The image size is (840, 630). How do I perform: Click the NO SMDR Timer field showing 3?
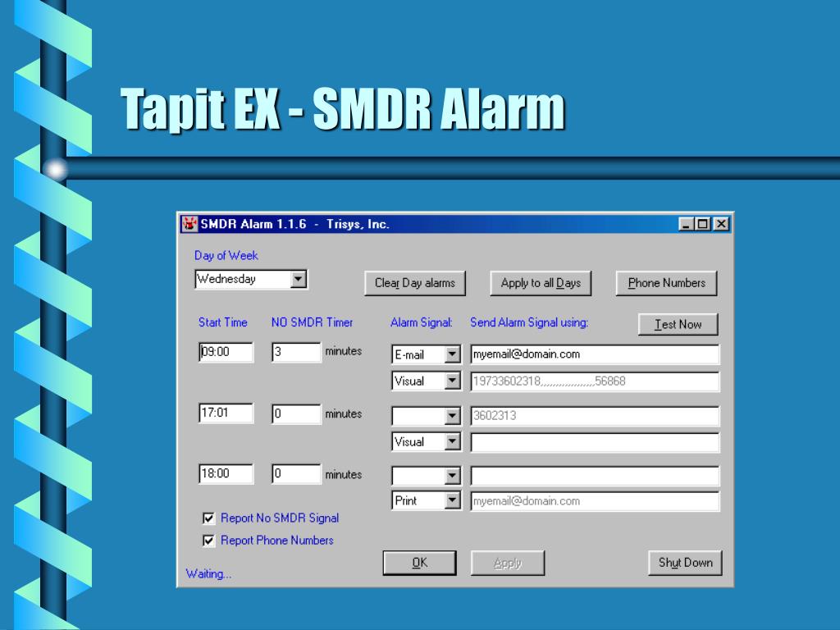tap(296, 352)
